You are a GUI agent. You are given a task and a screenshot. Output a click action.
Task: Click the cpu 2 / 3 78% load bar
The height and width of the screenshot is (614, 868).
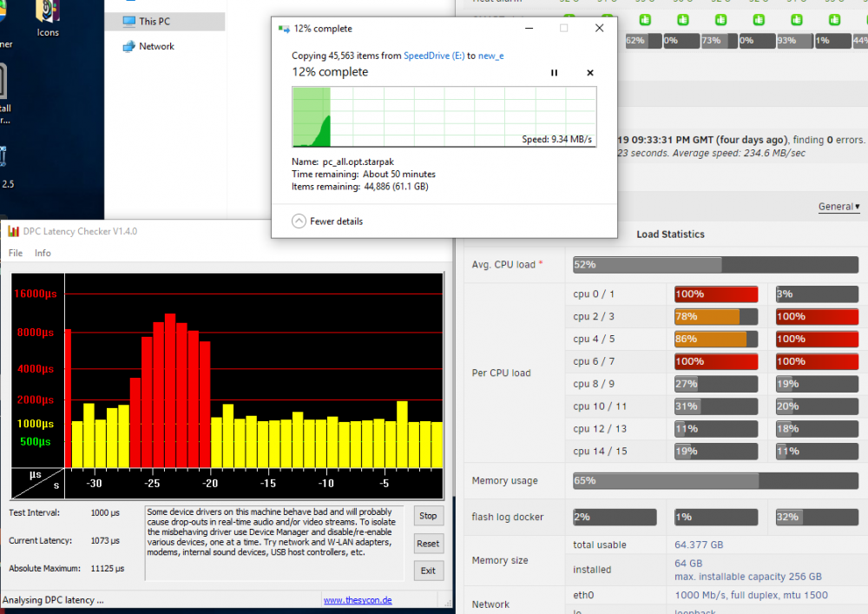pos(716,317)
